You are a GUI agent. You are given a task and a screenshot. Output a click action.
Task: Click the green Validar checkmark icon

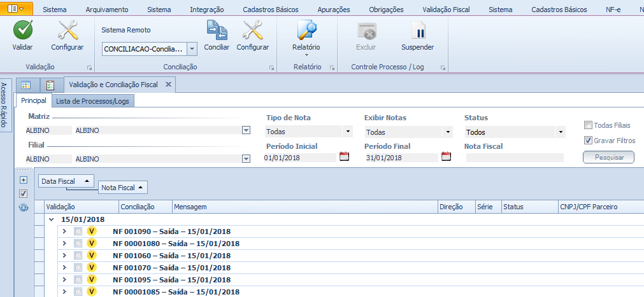click(22, 31)
